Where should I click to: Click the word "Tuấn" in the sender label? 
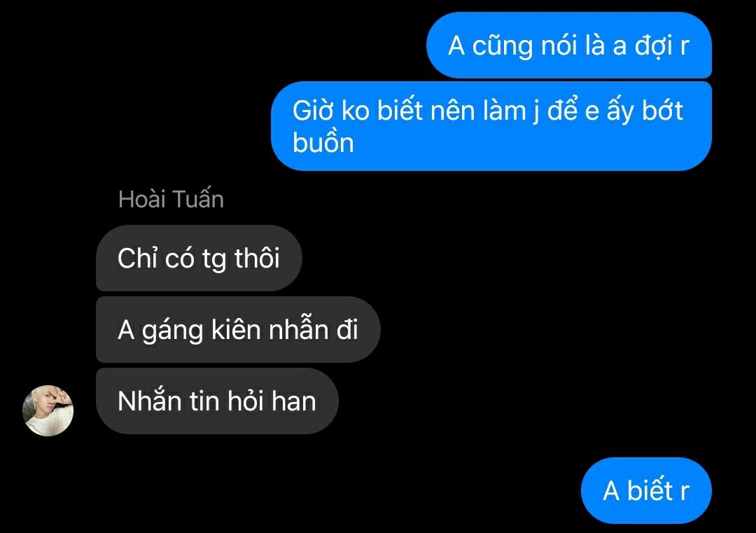[197, 199]
